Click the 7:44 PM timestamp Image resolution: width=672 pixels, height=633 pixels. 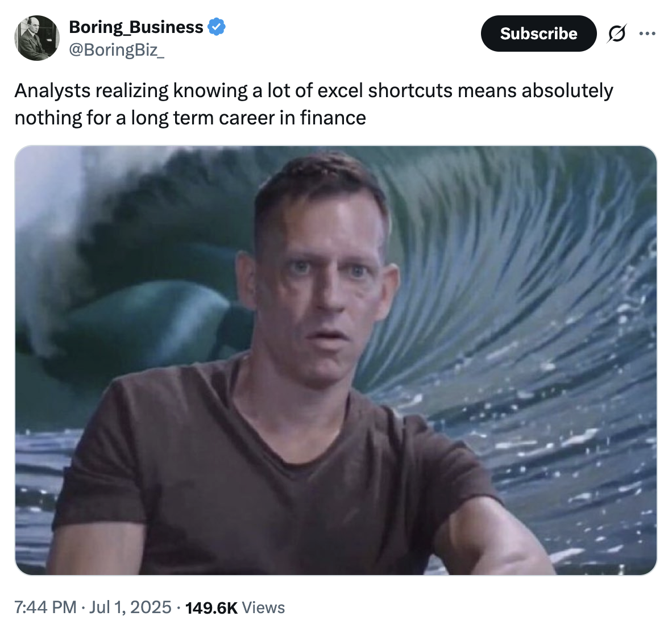(x=45, y=607)
